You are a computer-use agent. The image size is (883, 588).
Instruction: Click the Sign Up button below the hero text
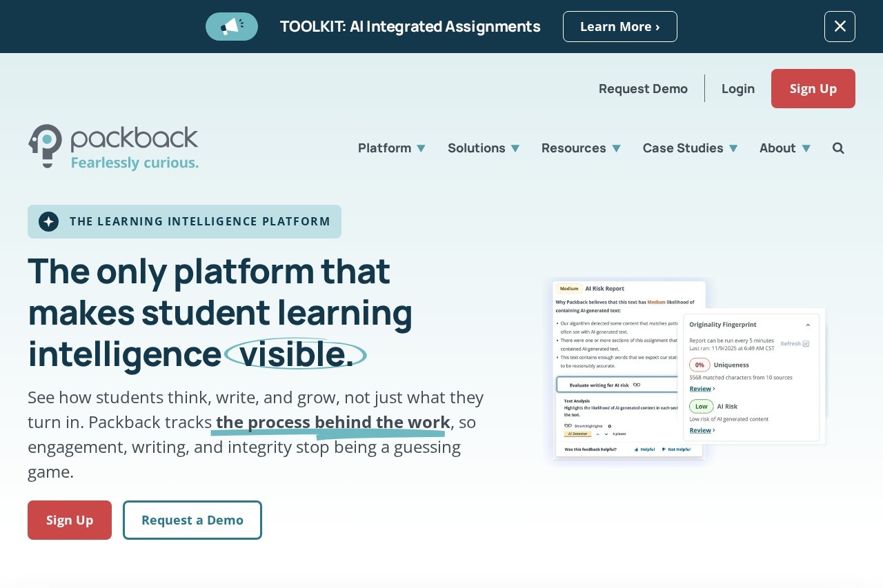point(70,520)
